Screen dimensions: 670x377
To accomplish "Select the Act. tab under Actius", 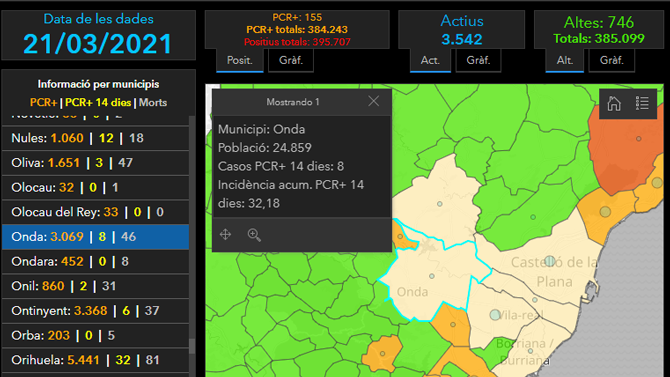I will pos(430,60).
